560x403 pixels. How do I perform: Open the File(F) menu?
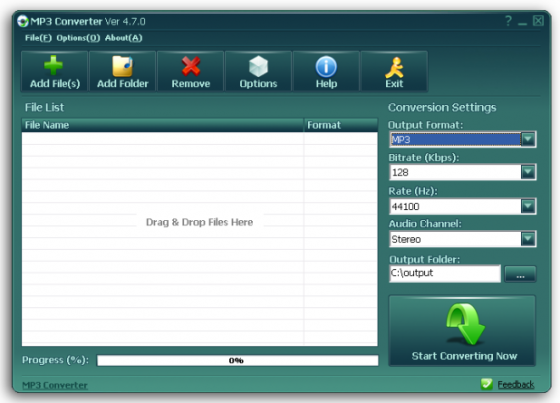coord(38,38)
